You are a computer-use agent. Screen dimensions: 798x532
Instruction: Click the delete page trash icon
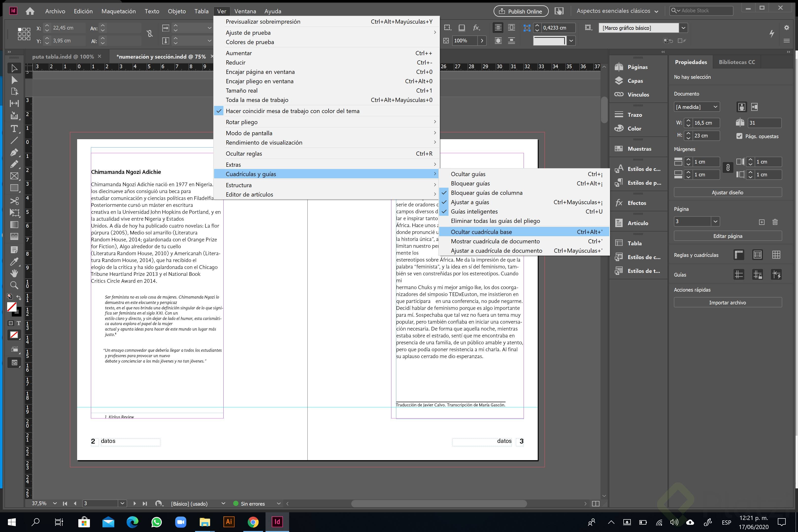point(775,222)
